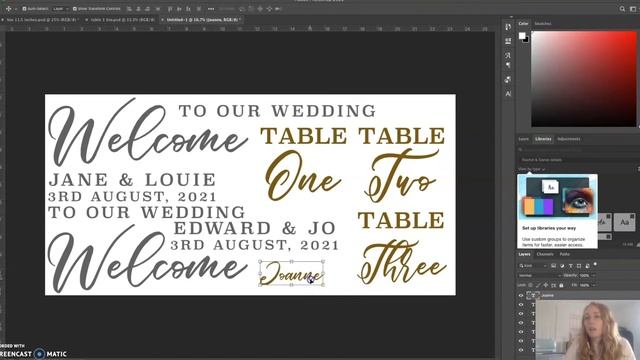The height and width of the screenshot is (360, 640).
Task: Open the Move tool preset picker arrow
Action: pyautogui.click(x=16, y=9)
